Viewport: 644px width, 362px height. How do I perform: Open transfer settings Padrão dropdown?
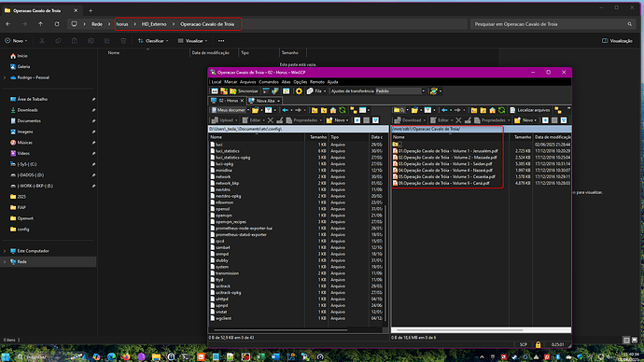pos(400,91)
